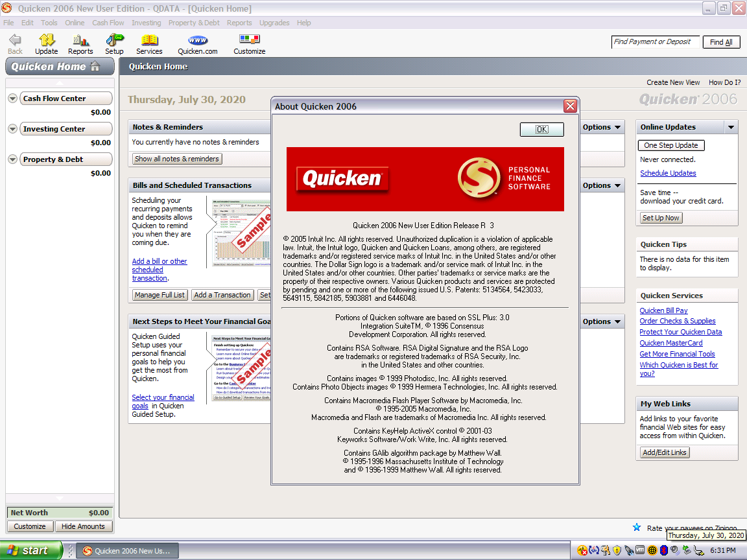Open the Windows Start menu
The height and width of the screenshot is (560, 747).
coord(31,550)
